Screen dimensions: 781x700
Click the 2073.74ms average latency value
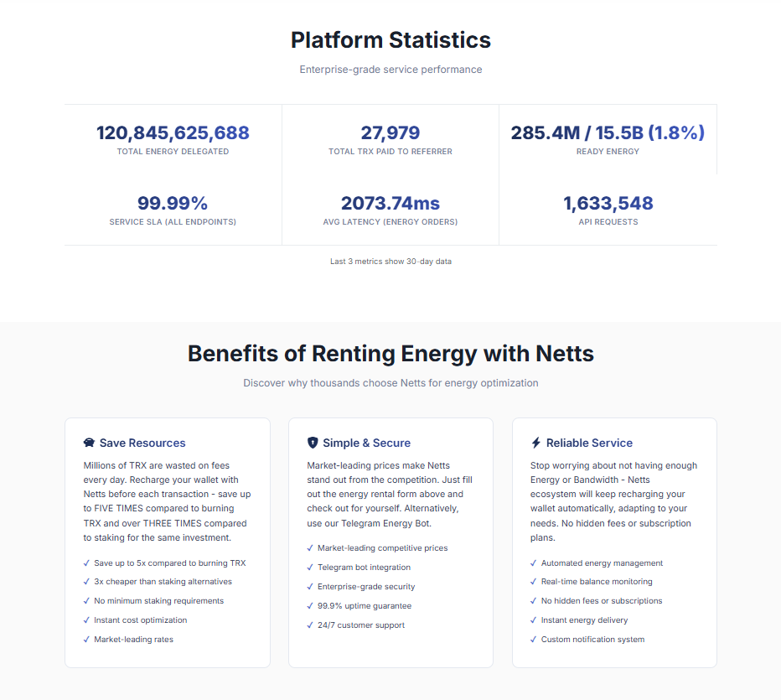click(390, 203)
